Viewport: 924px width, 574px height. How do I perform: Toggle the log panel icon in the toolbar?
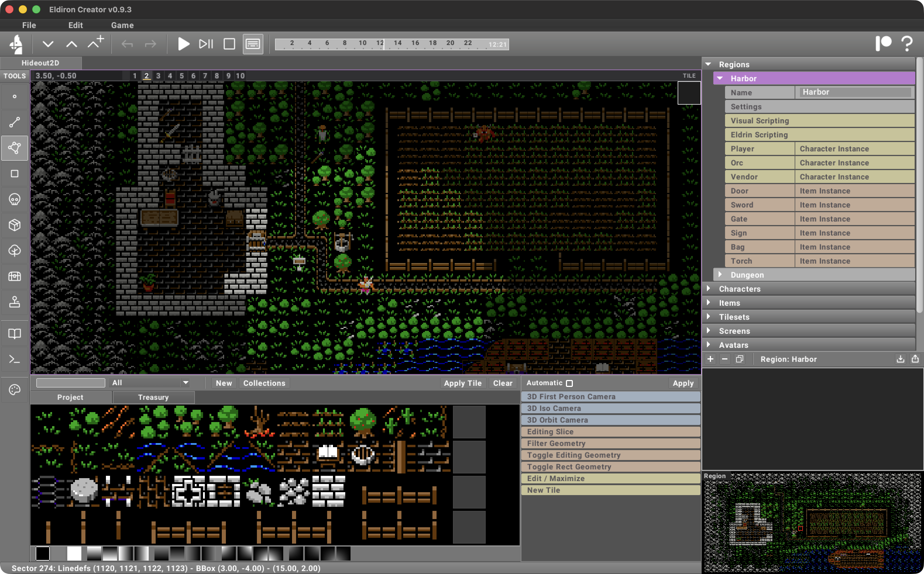pyautogui.click(x=253, y=44)
